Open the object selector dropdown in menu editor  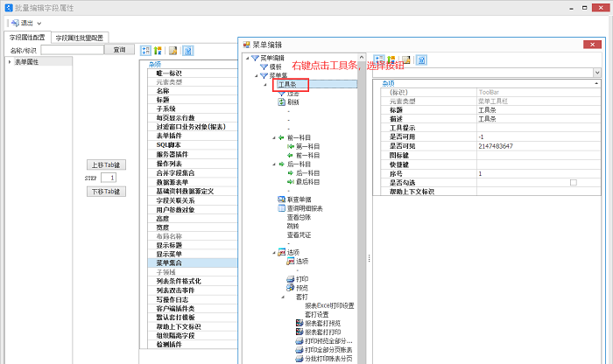606,72
